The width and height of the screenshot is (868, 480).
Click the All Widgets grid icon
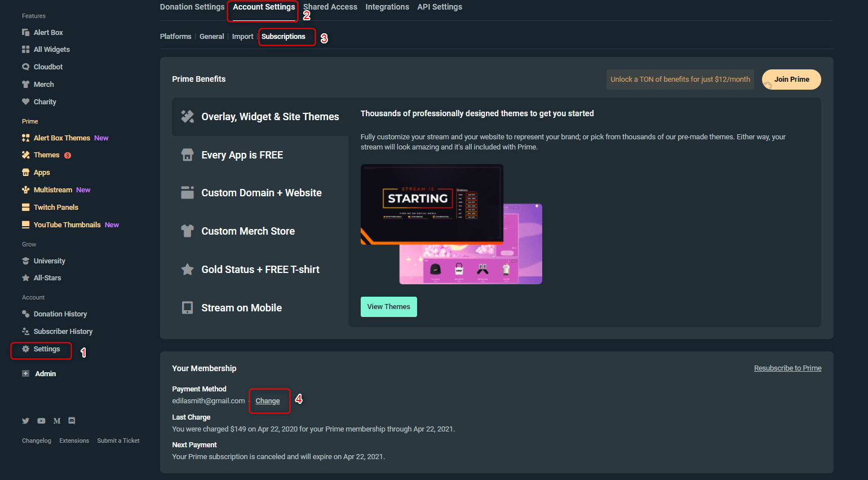click(25, 50)
